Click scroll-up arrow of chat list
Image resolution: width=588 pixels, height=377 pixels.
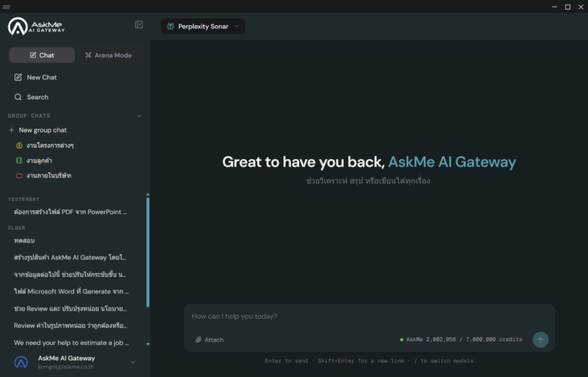click(148, 195)
